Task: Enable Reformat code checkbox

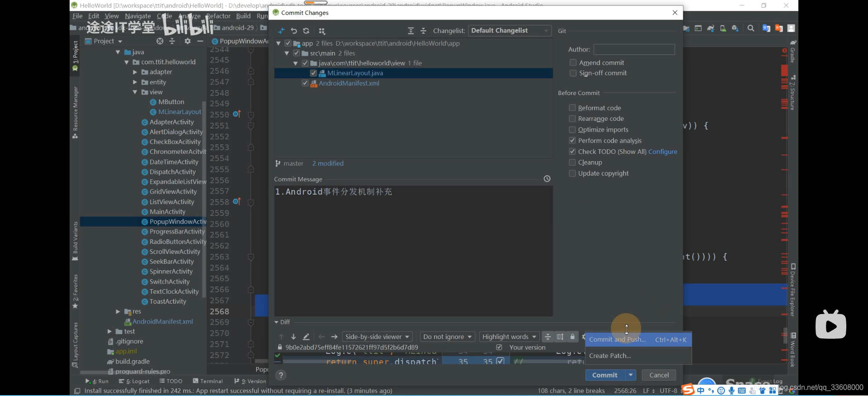Action: click(572, 108)
